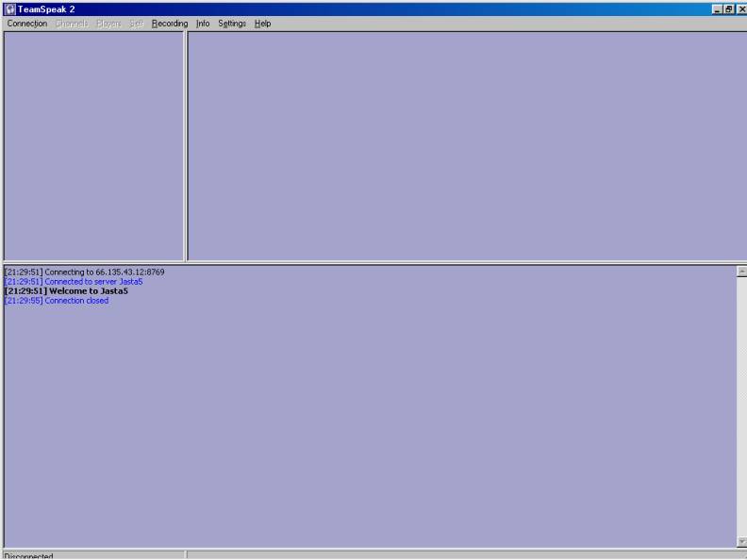The height and width of the screenshot is (560, 747).
Task: Click the 'Disconnected' status bar text
Action: click(28, 556)
